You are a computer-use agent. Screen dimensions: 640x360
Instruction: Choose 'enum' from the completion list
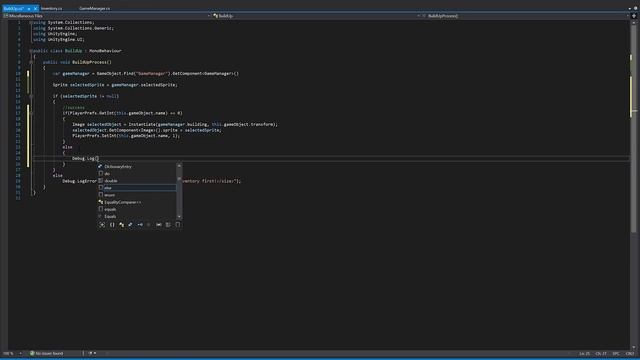(137, 195)
